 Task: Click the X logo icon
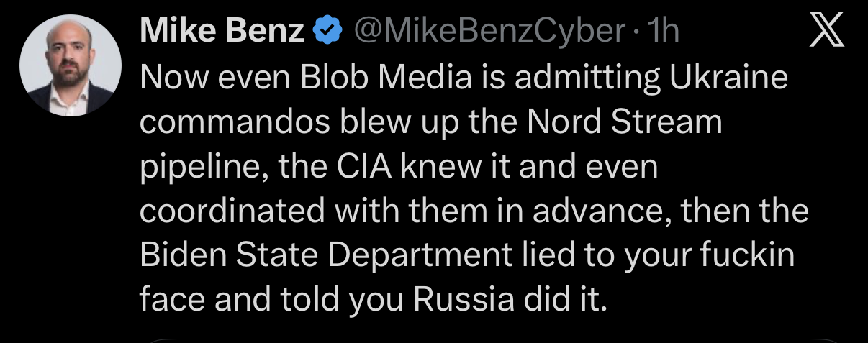(x=826, y=32)
